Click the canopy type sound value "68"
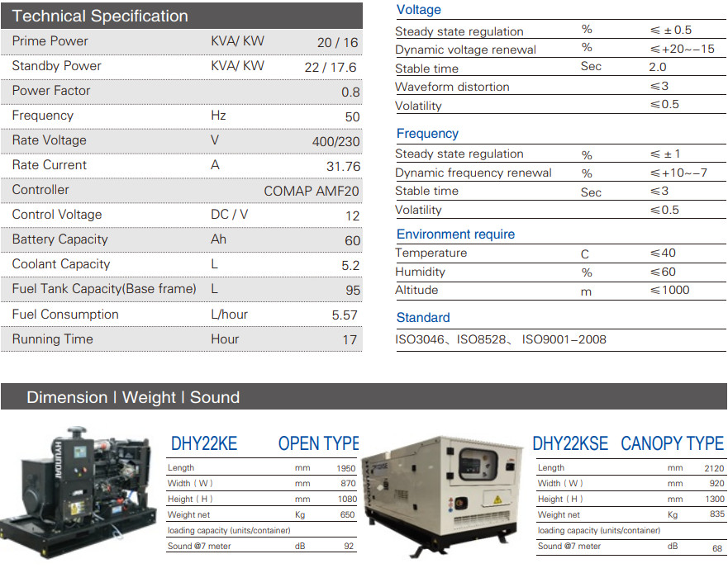The height and width of the screenshot is (573, 728). click(x=717, y=548)
